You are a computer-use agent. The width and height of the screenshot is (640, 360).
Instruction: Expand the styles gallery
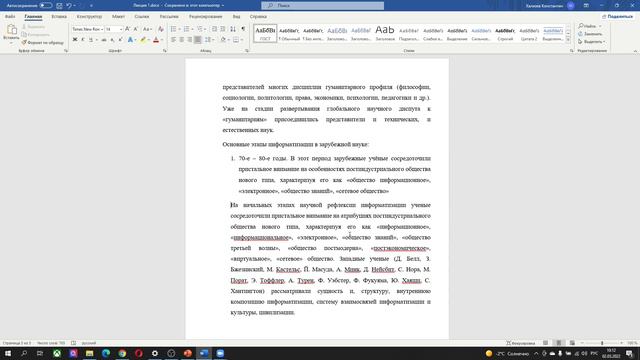tap(568, 40)
